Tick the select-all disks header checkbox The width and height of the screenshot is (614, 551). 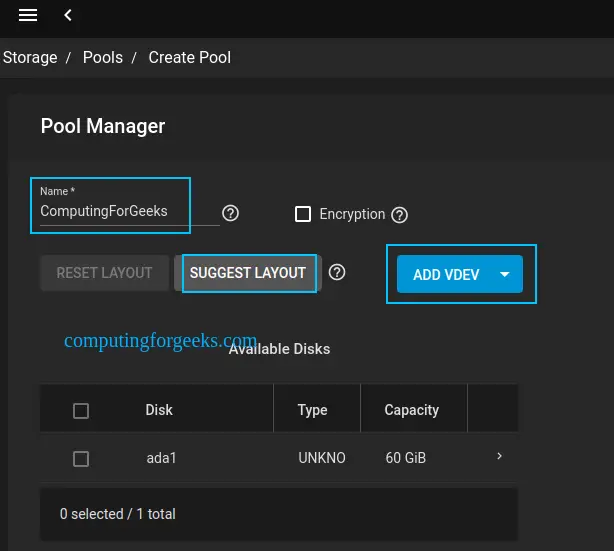coord(81,411)
